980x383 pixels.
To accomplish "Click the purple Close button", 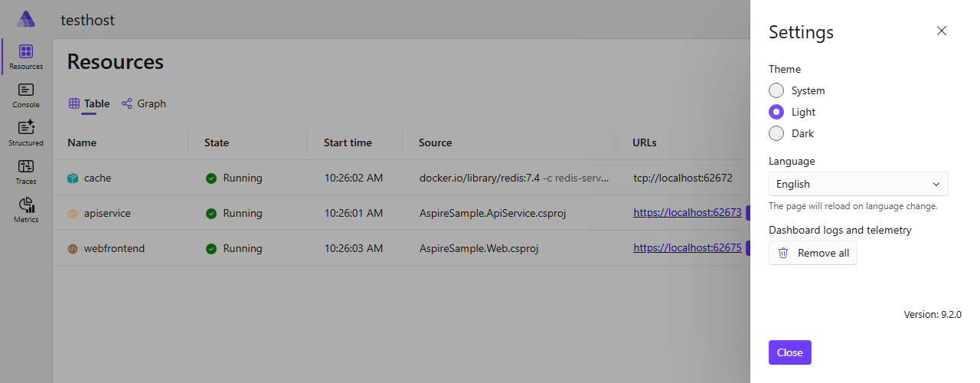I will pos(790,352).
